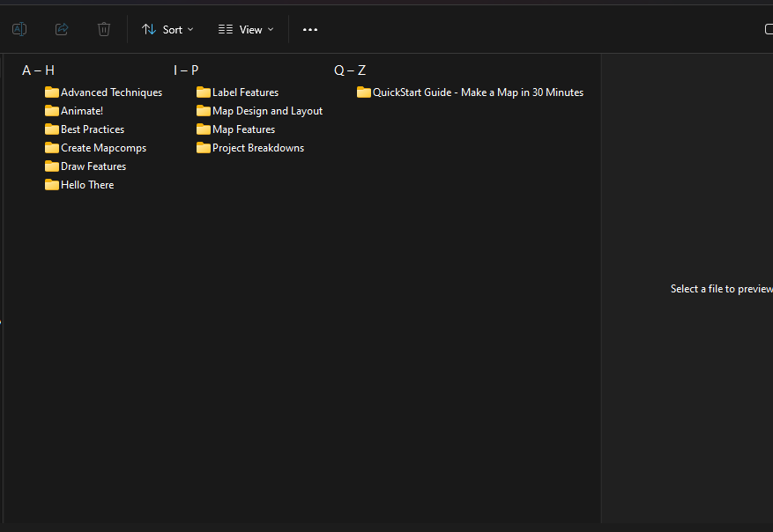Screen dimensions: 773x532
Task: Click the Map Design and Layout folder icon
Action: click(x=204, y=111)
